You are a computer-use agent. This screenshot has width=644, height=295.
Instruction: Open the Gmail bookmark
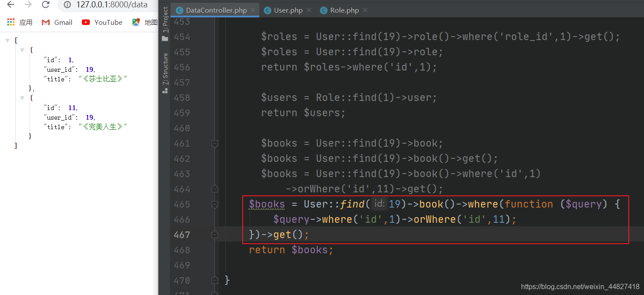tap(57, 22)
